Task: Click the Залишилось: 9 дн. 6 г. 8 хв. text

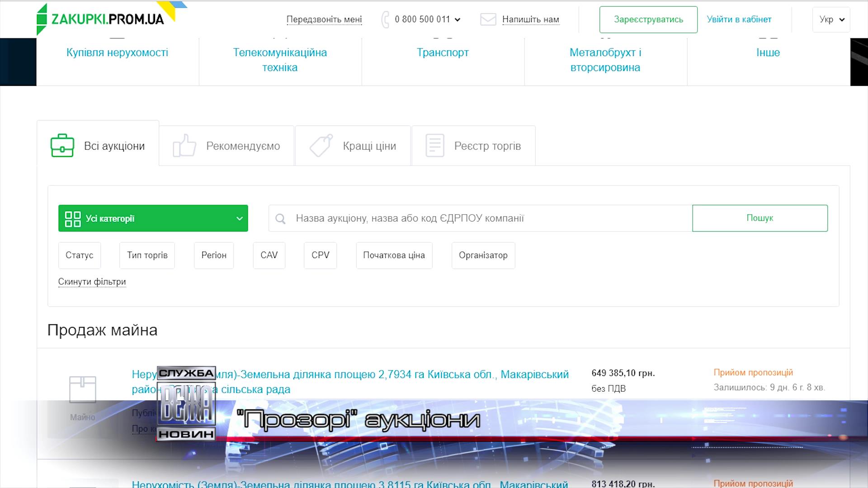Action: [769, 388]
